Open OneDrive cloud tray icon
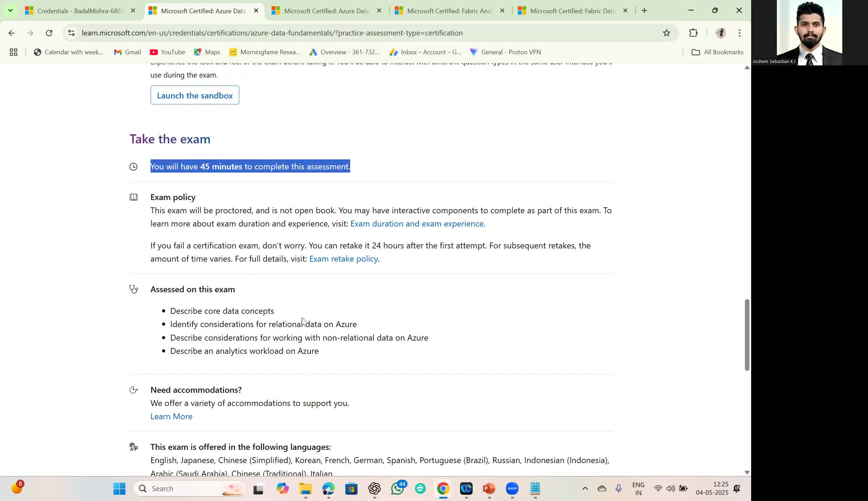Screen dimensions: 868x501 coord(602,489)
